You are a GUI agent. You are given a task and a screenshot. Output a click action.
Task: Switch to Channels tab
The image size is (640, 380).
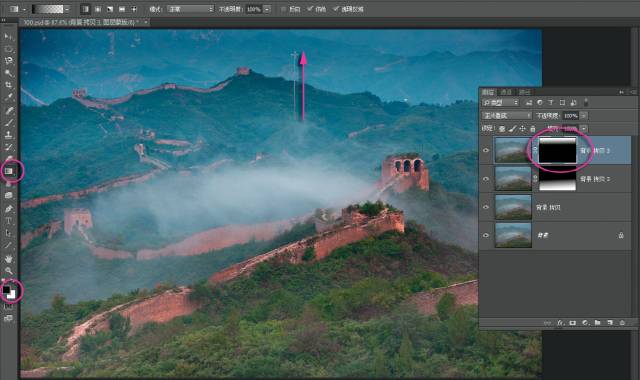pos(506,92)
